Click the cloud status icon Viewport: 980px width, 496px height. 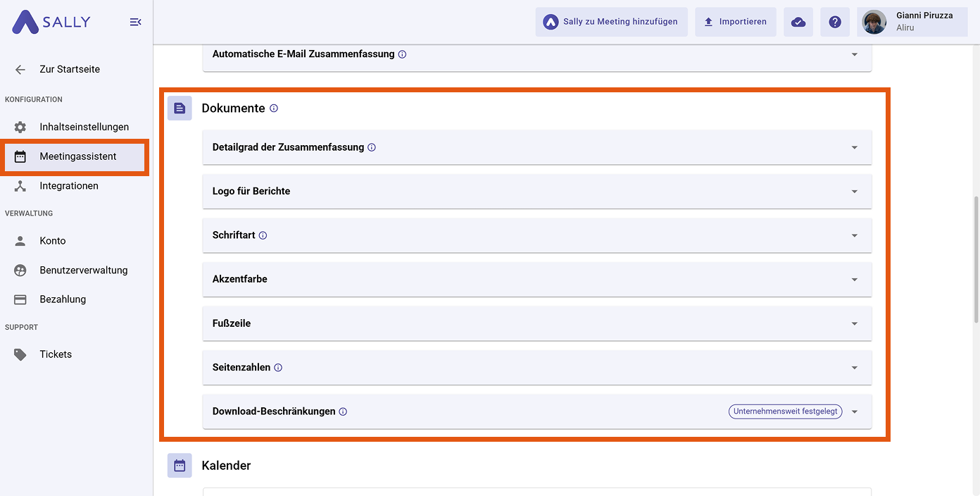(798, 22)
